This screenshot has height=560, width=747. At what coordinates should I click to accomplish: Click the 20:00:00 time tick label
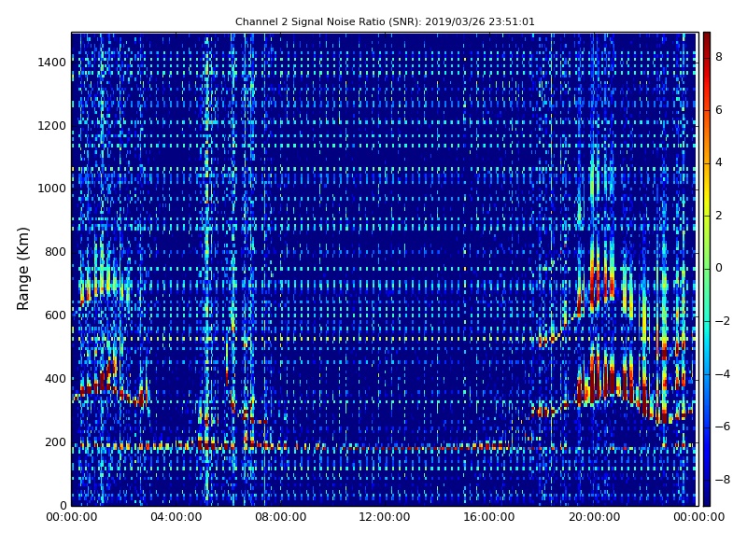click(x=594, y=517)
